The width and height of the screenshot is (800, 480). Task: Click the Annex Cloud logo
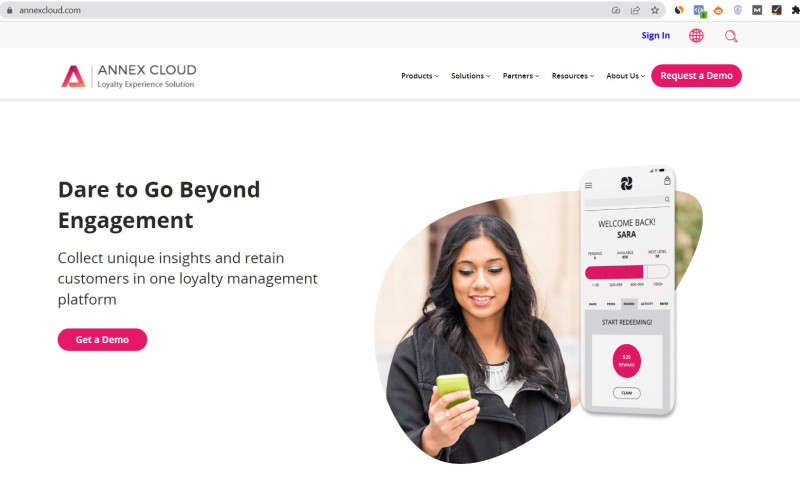[129, 76]
